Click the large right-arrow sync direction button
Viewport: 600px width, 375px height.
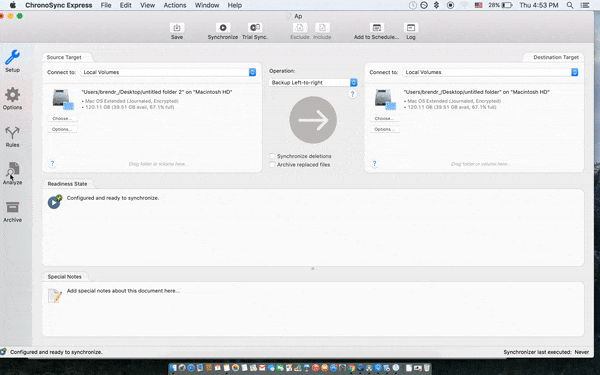click(313, 120)
